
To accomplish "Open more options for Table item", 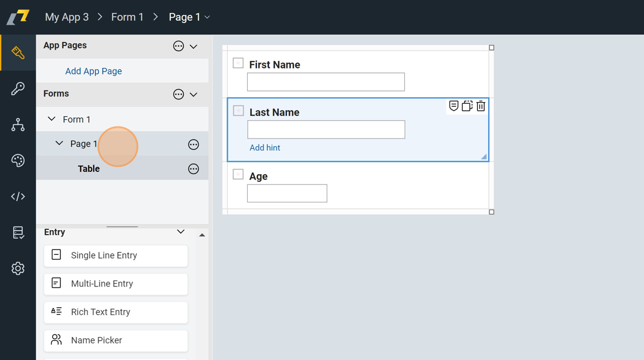I will point(193,169).
